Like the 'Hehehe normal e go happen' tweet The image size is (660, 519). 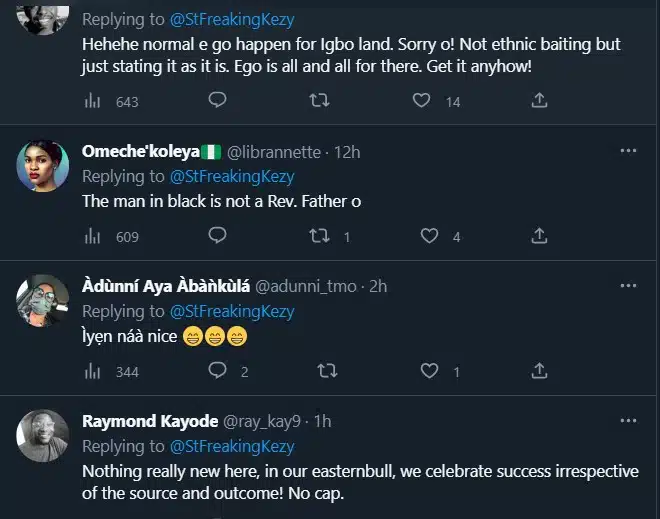(x=422, y=101)
